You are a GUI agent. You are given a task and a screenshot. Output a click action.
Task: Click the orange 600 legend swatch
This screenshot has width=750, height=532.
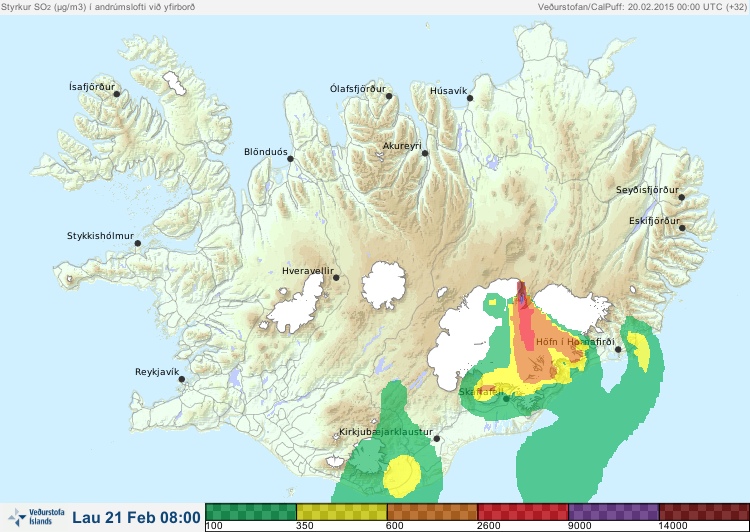432,512
